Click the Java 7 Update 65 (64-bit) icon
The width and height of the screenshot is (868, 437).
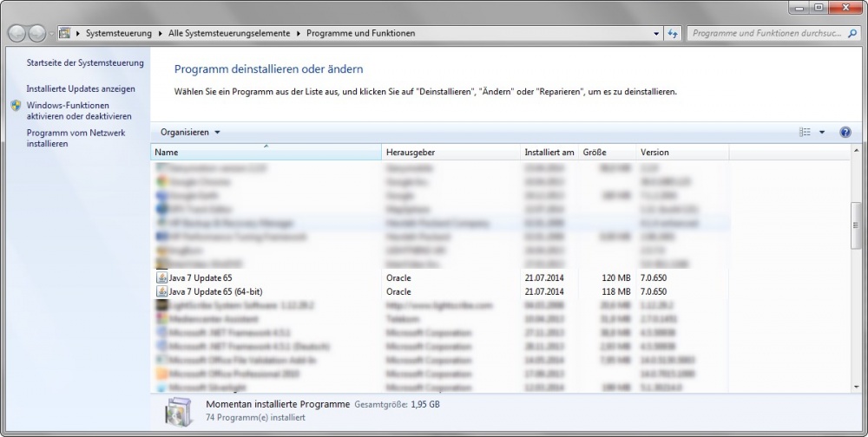[x=161, y=292]
